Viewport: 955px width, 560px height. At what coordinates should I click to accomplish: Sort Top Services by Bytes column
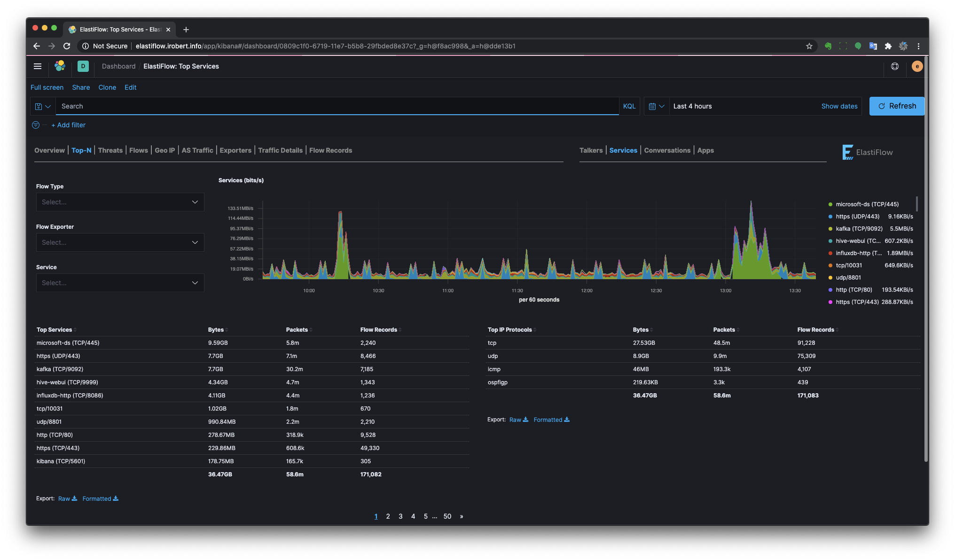(x=218, y=330)
